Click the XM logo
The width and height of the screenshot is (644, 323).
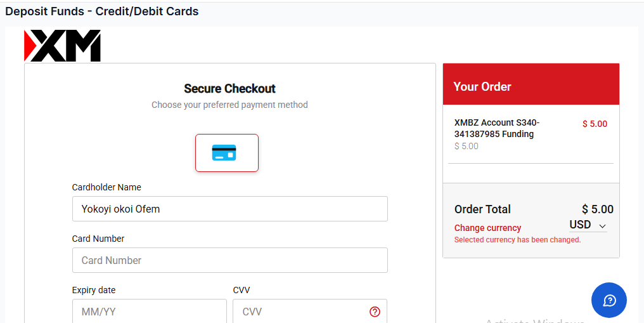(x=62, y=46)
